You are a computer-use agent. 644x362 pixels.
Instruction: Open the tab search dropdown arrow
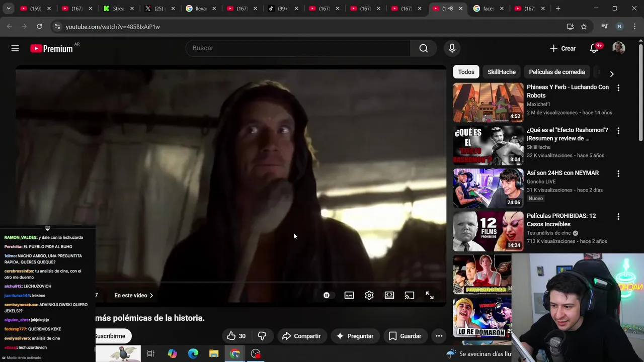tap(8, 9)
